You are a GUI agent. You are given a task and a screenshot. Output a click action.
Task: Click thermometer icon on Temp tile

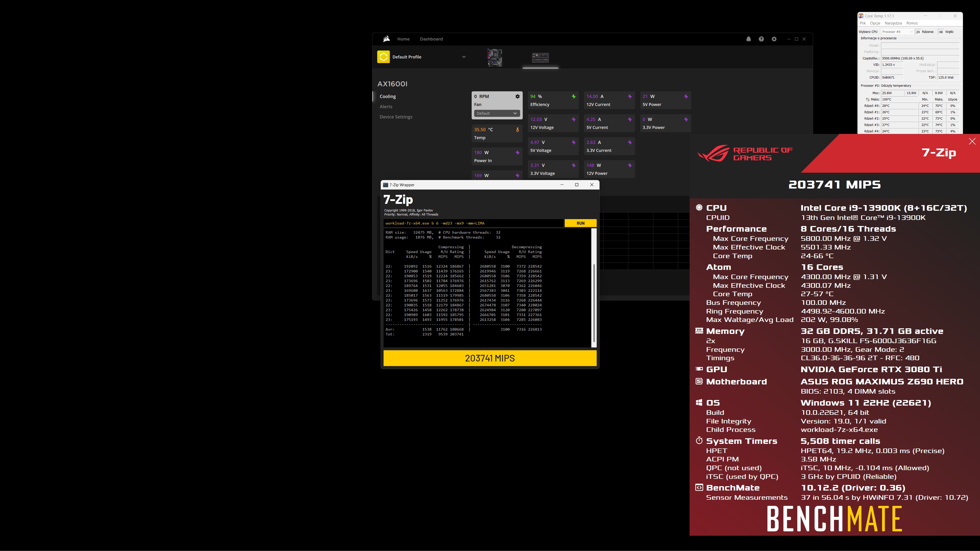517,130
